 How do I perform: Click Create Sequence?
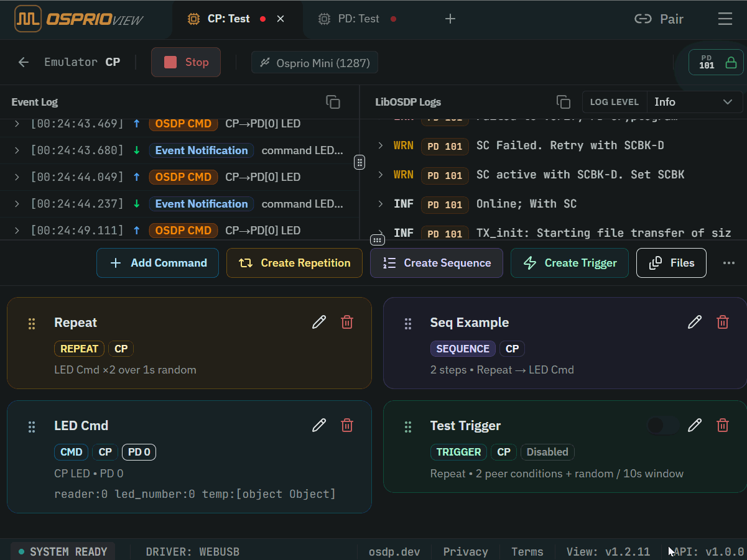(x=437, y=263)
